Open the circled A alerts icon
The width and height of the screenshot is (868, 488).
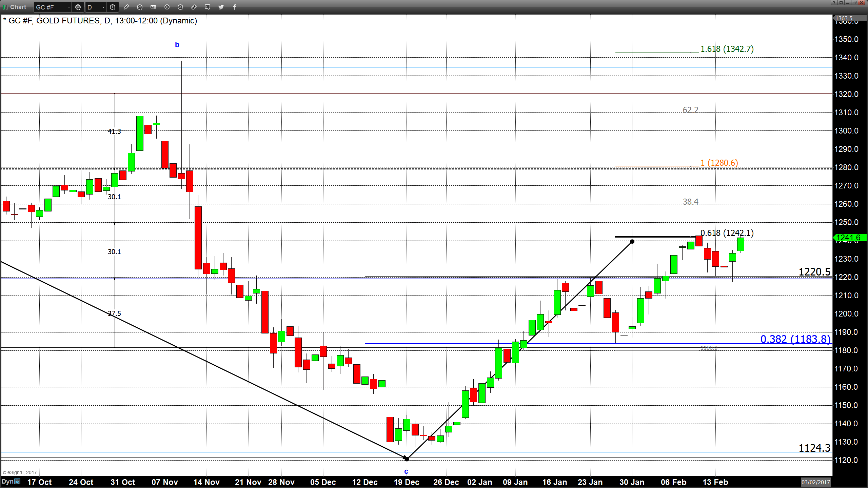click(180, 7)
